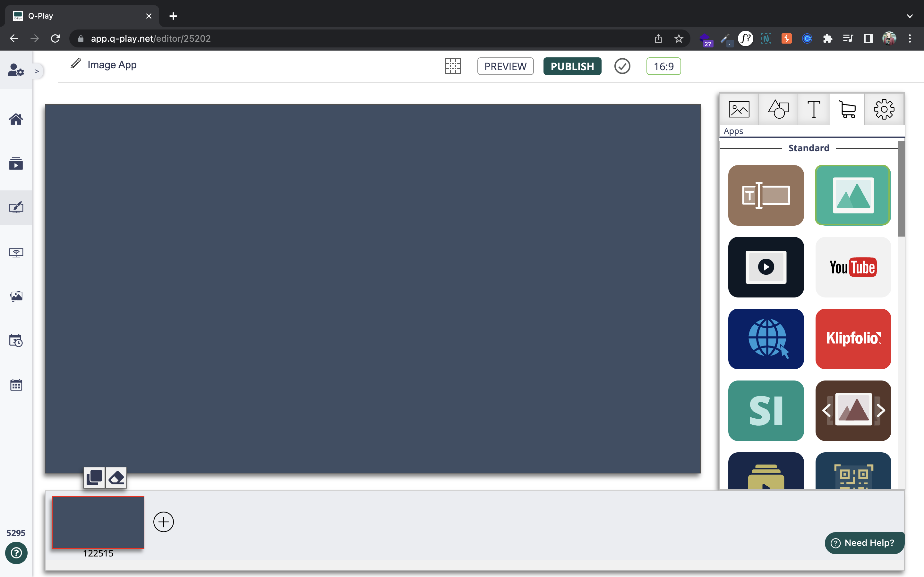The image size is (924, 577).
Task: Click the validation checkmark icon next to Publish
Action: [x=621, y=66]
